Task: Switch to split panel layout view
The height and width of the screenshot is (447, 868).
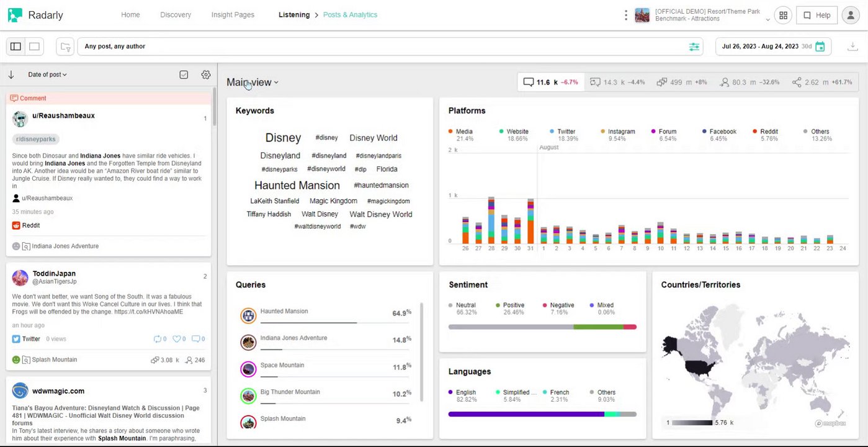Action: point(16,47)
